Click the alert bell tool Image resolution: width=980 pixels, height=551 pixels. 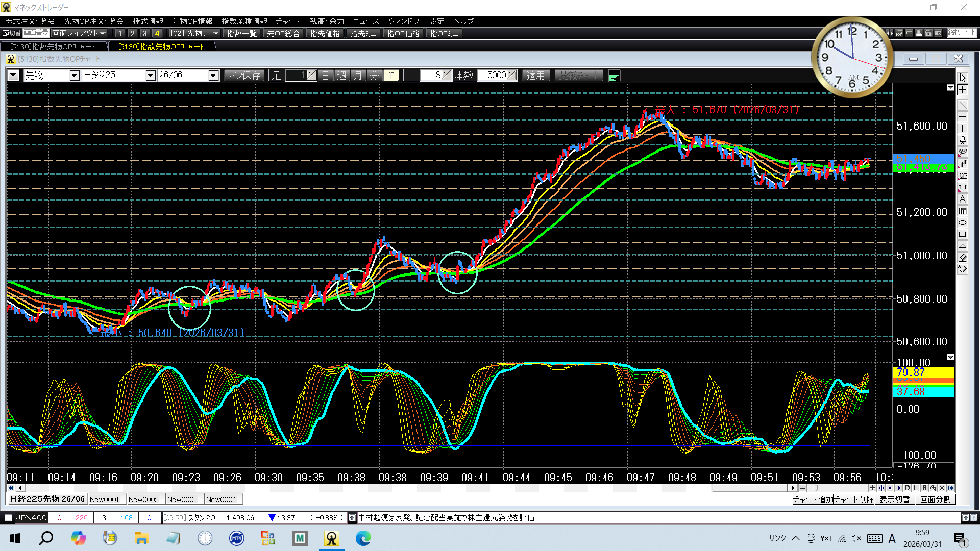pyautogui.click(x=962, y=140)
